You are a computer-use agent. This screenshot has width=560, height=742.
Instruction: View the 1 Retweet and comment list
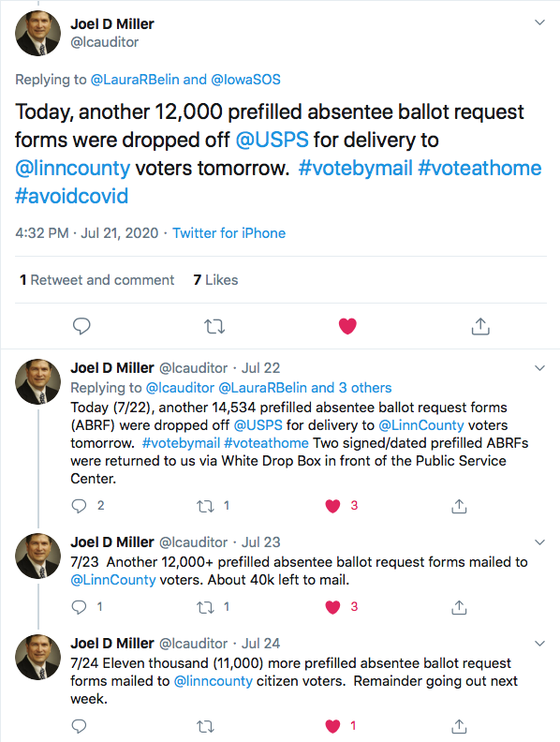pos(97,280)
